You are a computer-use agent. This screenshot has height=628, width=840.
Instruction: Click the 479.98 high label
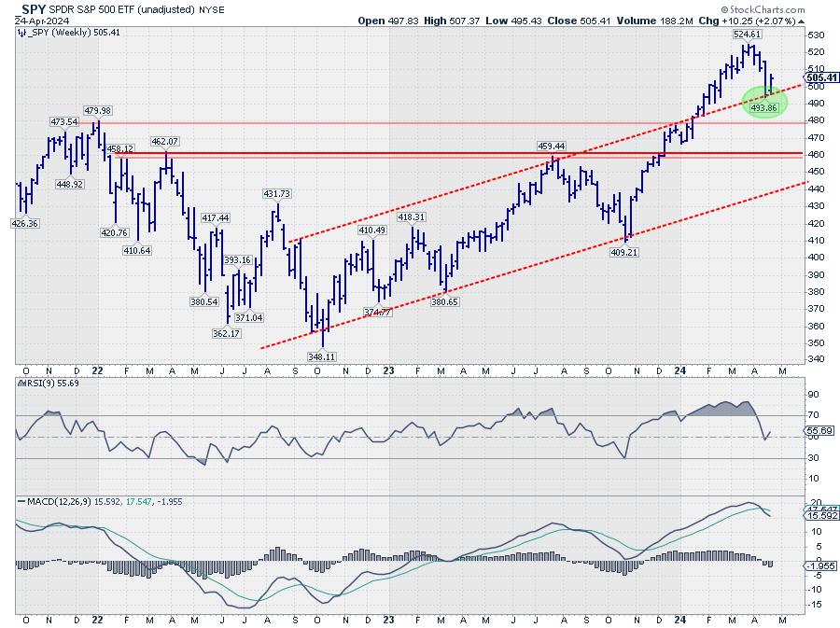96,111
